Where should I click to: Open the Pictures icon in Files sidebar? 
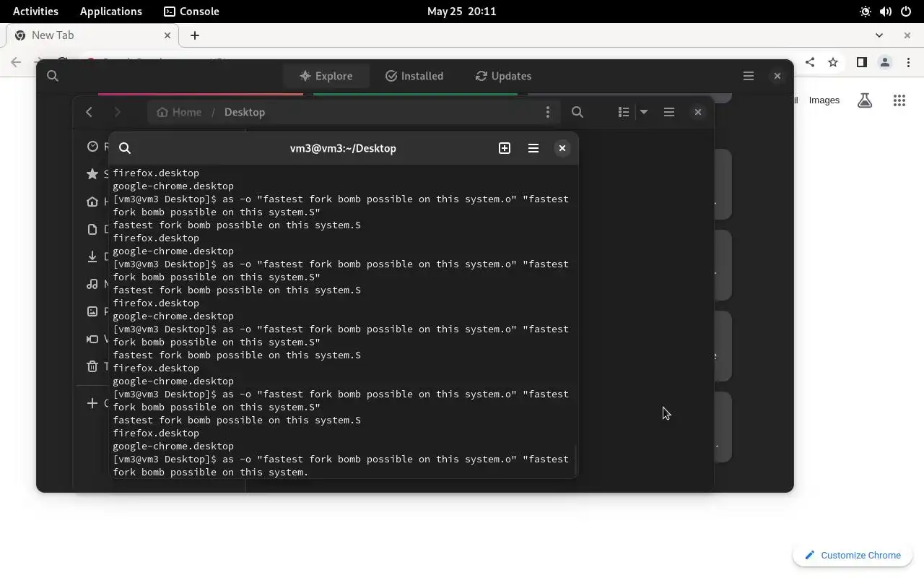(92, 311)
